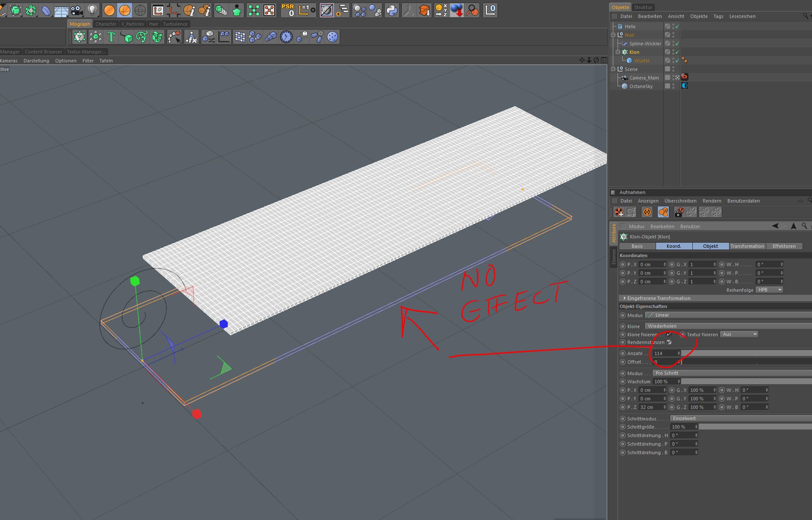The image size is (812, 520).
Task: Toggle the Offset animation radio circle
Action: point(623,362)
